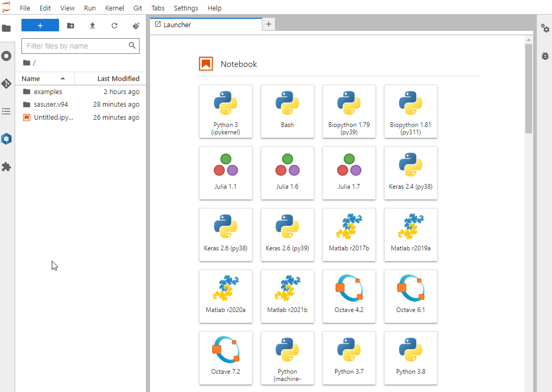Open the Running Terminals and Kernels sidebar
This screenshot has width=552, height=392.
pyautogui.click(x=6, y=56)
